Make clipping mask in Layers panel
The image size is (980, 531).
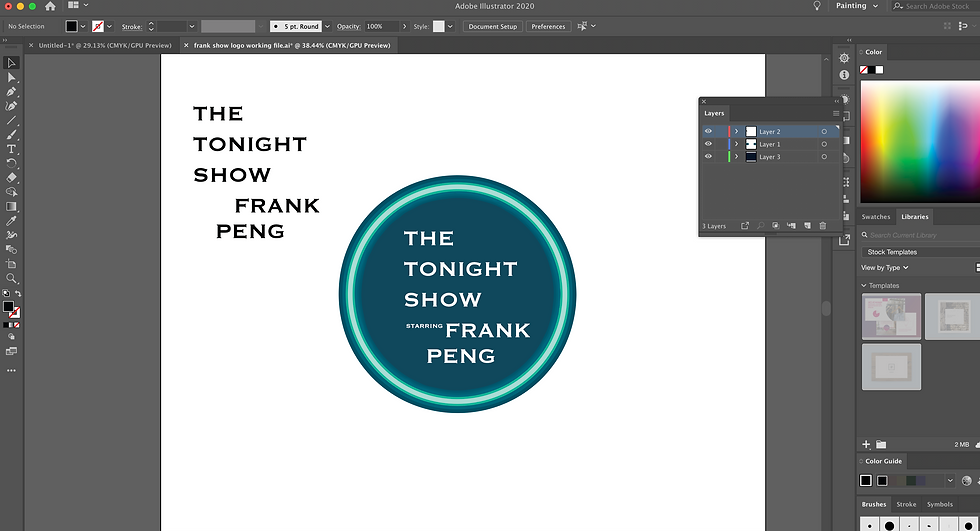tap(776, 226)
